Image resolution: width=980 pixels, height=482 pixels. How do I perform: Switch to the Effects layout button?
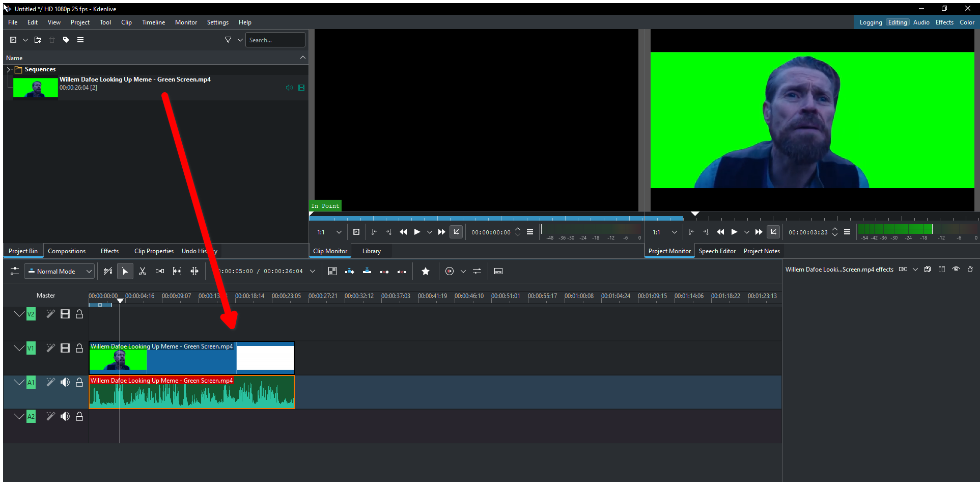[x=944, y=22]
